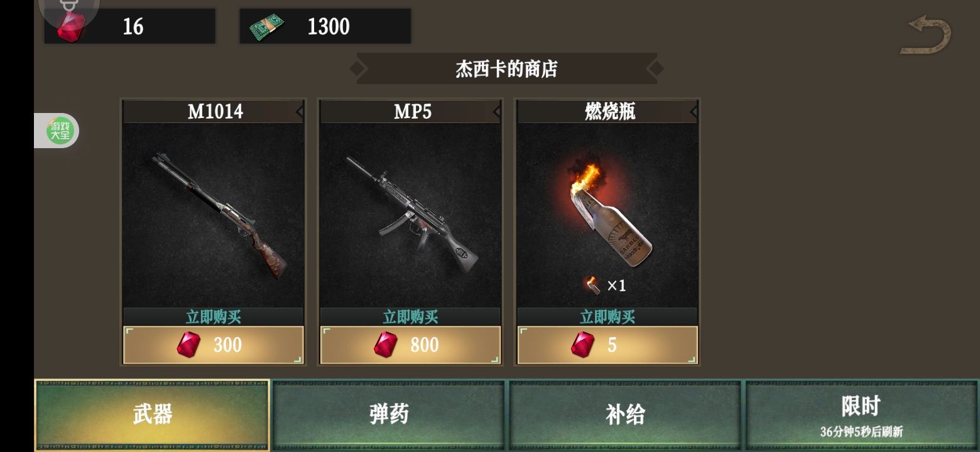Switch to the 武器 tab
Screen dimensions: 980x452
click(152, 415)
